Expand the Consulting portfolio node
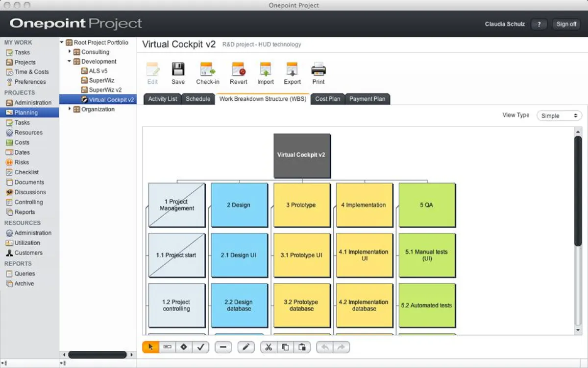Screen dimensions: 588x368 coord(70,52)
